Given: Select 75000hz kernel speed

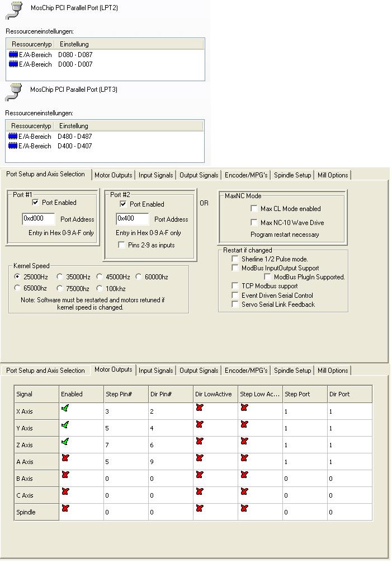Looking at the screenshot, I should 60,288.
